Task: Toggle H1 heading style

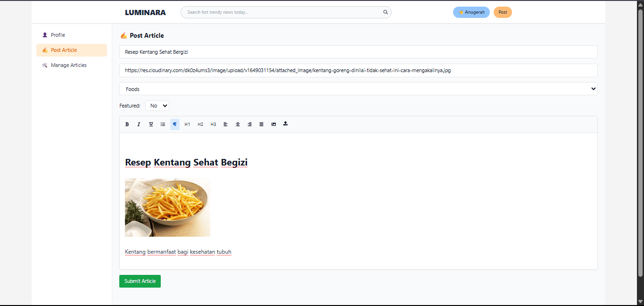Action: click(x=187, y=124)
